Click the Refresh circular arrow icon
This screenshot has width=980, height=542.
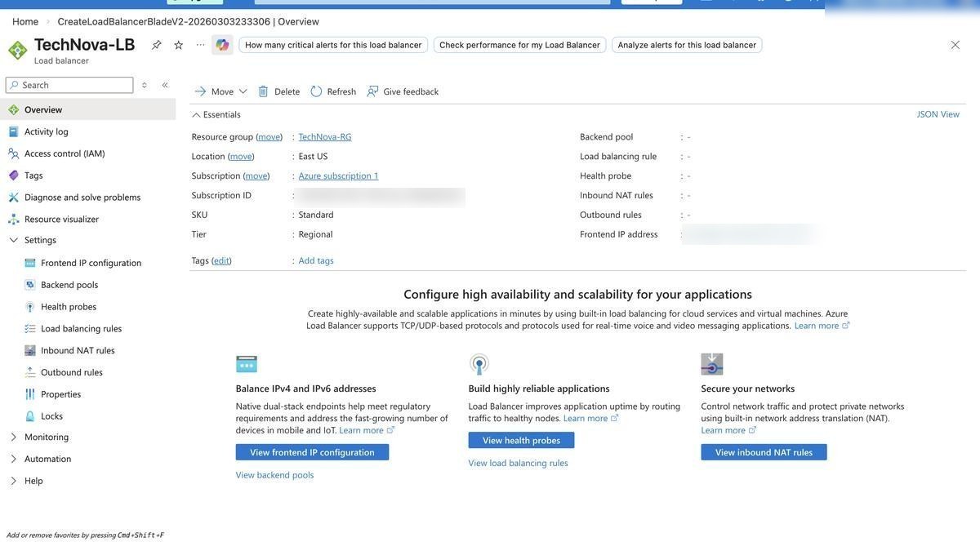coord(317,91)
